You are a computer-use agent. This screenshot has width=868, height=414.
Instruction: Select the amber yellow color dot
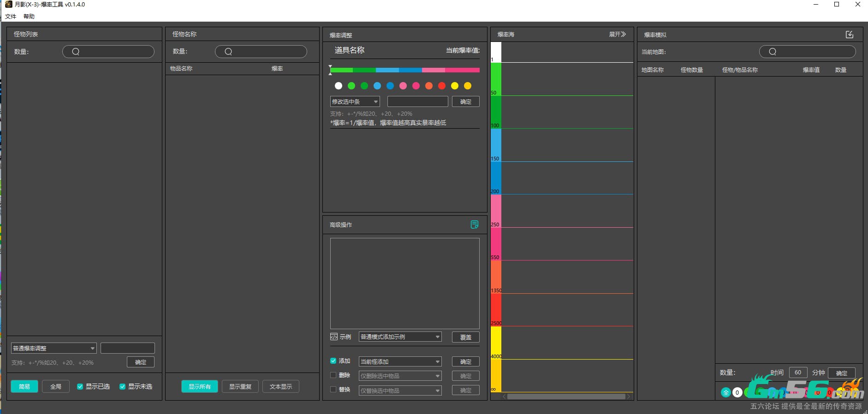468,86
